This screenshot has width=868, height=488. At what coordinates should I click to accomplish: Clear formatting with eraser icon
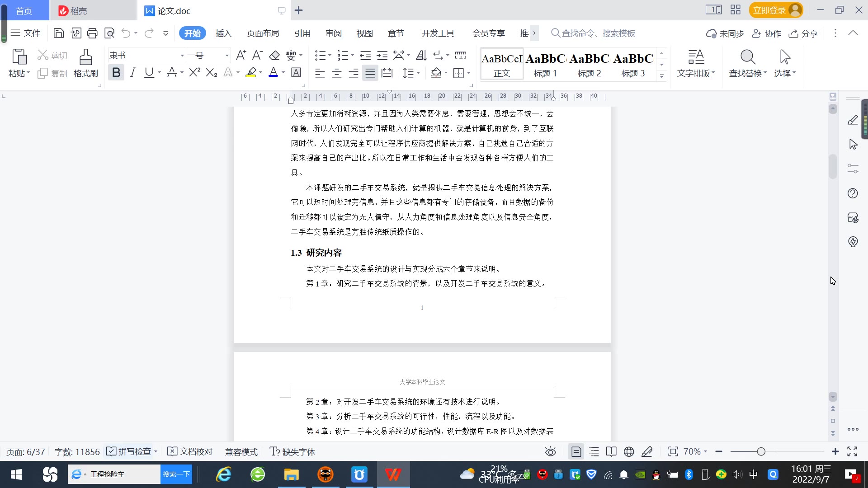274,55
